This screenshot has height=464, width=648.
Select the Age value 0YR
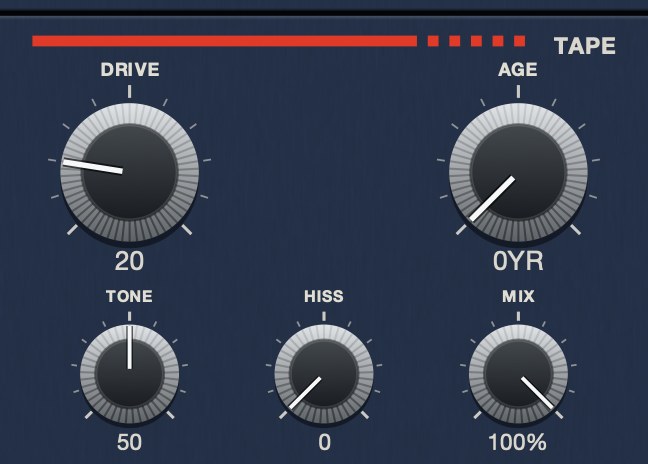click(518, 262)
